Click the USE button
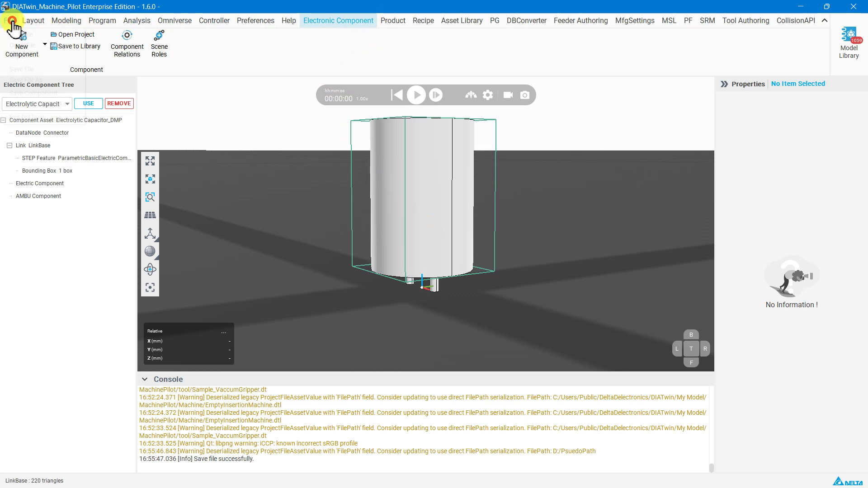Viewport: 868px width, 488px height. click(x=89, y=103)
